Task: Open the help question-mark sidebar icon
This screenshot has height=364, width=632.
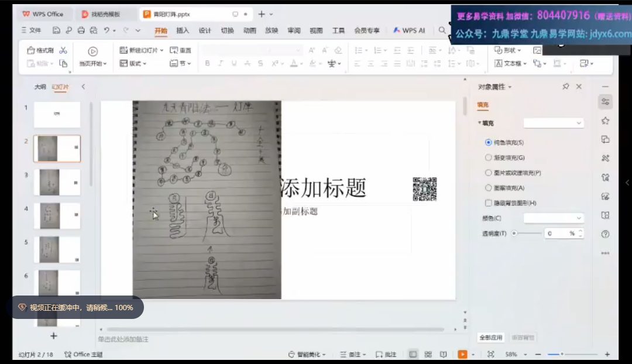Action: coord(605,234)
